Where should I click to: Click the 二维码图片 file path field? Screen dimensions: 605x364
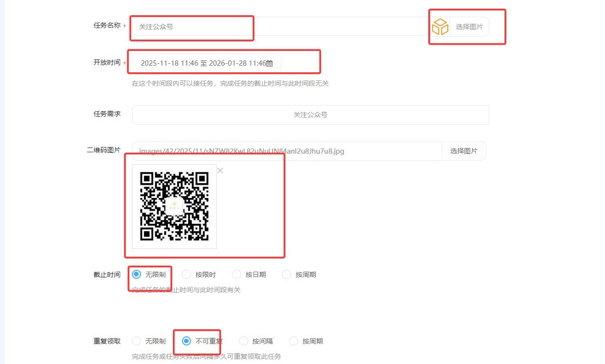287,151
